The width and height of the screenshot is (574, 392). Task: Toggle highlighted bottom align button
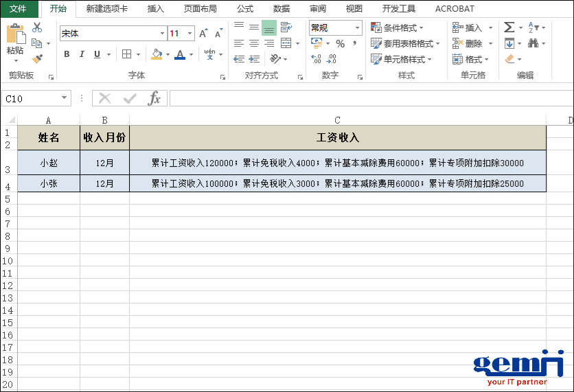[x=269, y=28]
